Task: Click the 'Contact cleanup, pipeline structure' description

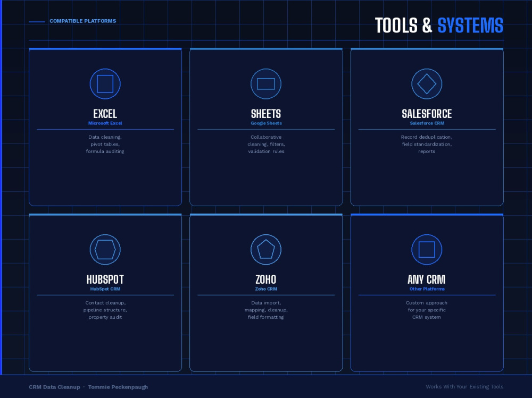Action: [105, 310]
